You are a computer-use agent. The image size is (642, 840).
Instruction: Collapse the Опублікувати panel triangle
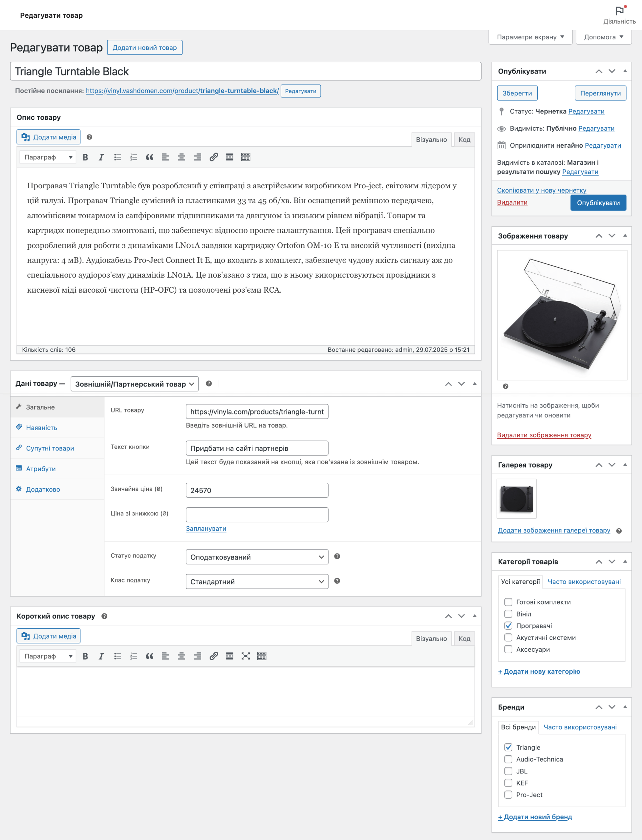click(625, 71)
